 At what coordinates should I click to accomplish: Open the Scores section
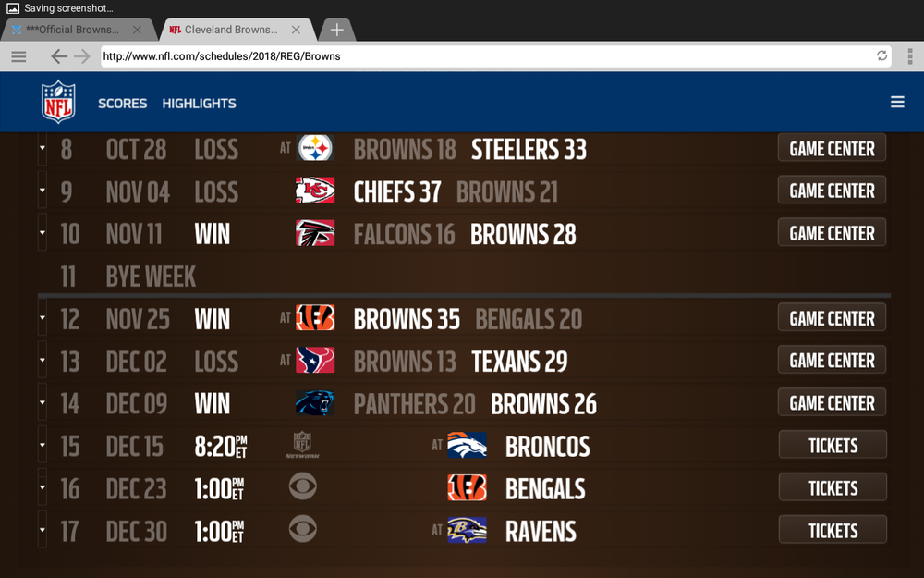coord(123,104)
